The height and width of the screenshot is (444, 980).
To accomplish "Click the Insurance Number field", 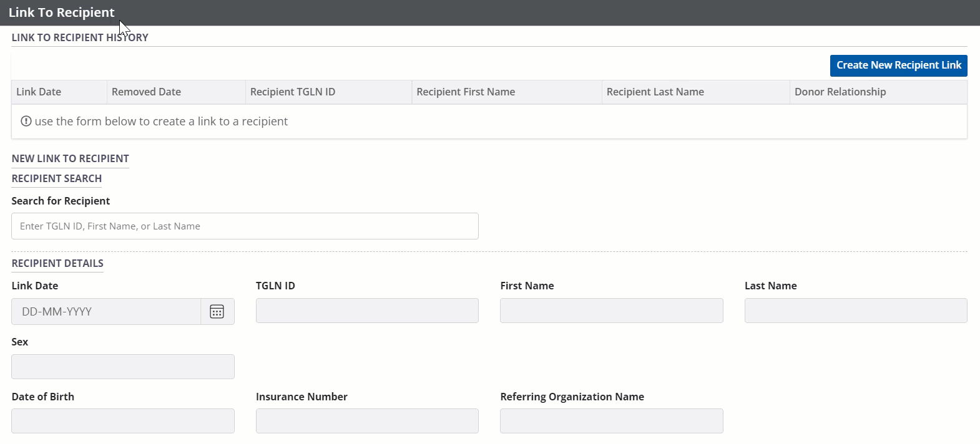I will (367, 421).
